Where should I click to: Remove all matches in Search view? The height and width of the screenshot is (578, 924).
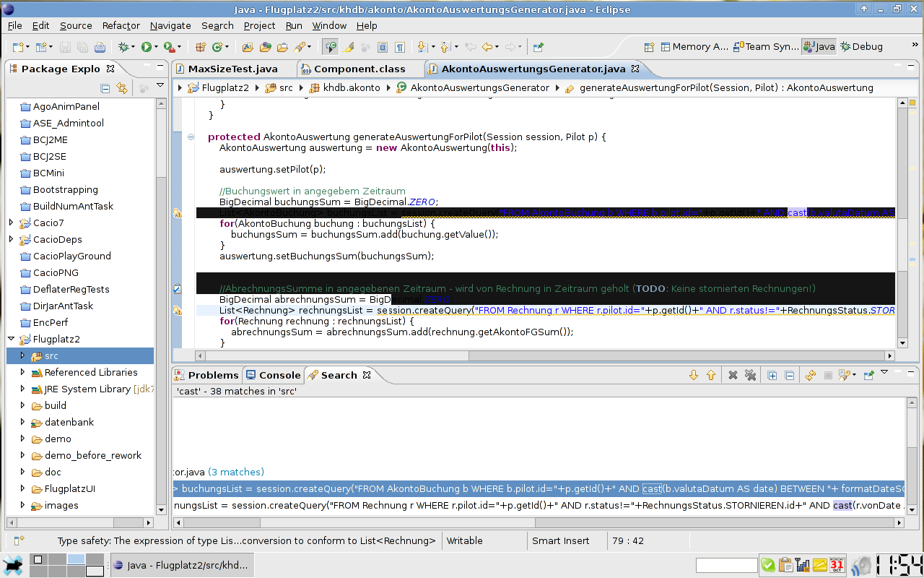(750, 375)
